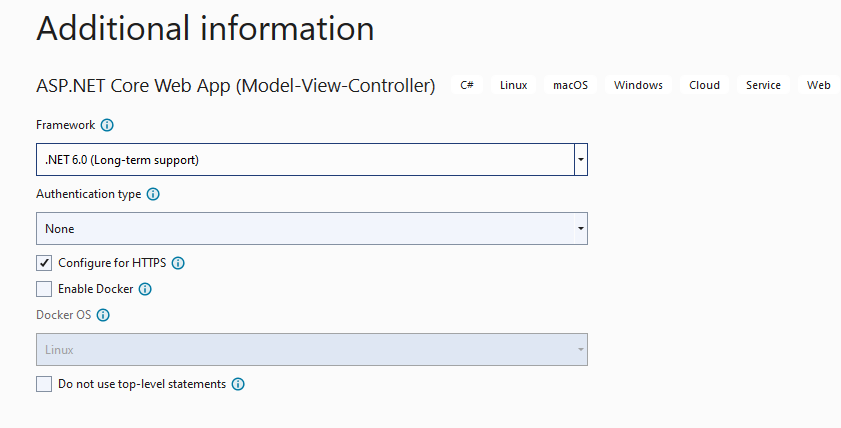Expand the Authentication type dropdown
The image size is (841, 428).
[x=580, y=229]
